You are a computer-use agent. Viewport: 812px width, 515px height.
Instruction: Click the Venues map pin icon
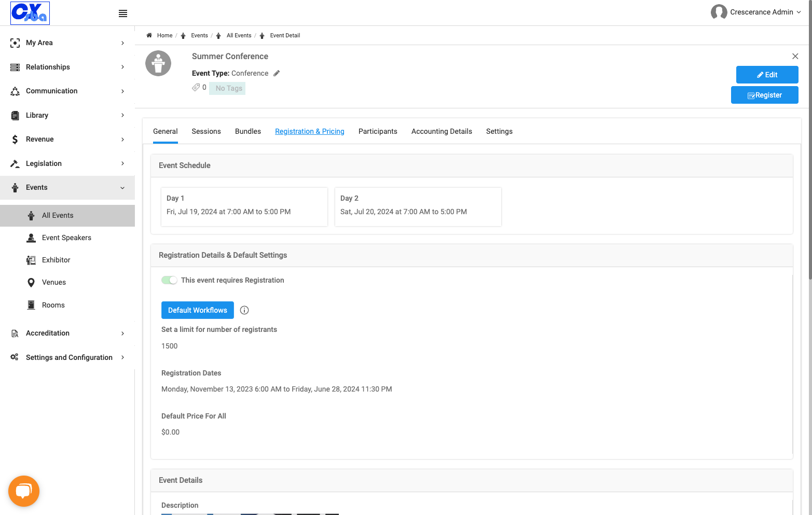(x=31, y=283)
